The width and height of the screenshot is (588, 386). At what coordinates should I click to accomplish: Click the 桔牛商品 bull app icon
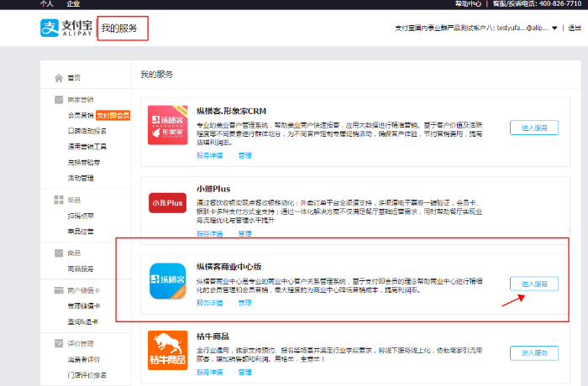(x=168, y=351)
